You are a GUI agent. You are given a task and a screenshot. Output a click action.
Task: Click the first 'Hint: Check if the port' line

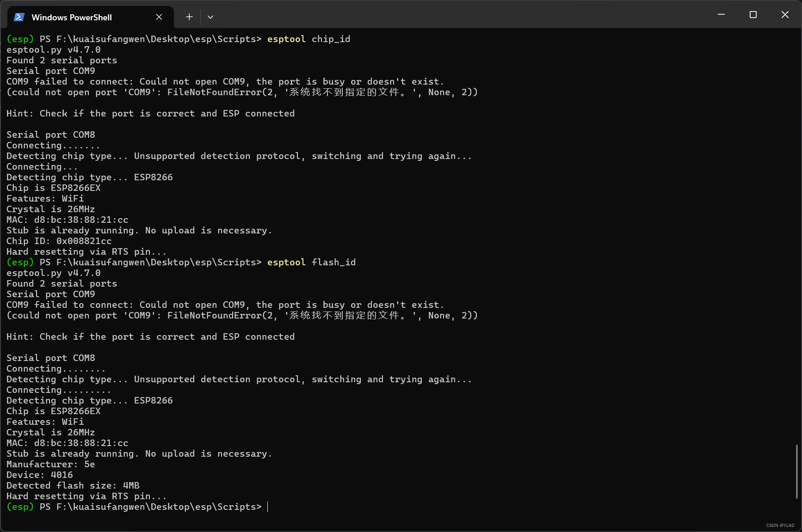click(x=150, y=113)
